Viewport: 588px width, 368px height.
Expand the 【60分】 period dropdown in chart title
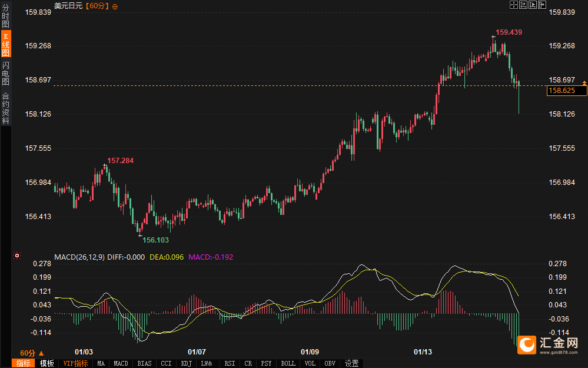(98, 6)
